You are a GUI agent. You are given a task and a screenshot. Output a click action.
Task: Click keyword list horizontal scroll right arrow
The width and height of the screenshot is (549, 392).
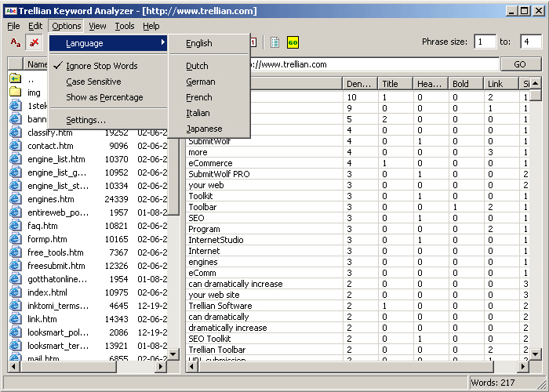(523, 367)
